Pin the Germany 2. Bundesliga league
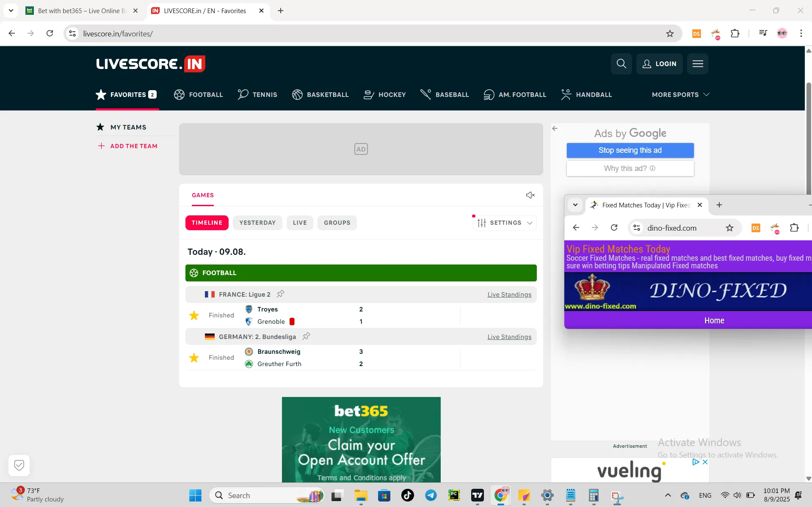 tap(306, 336)
